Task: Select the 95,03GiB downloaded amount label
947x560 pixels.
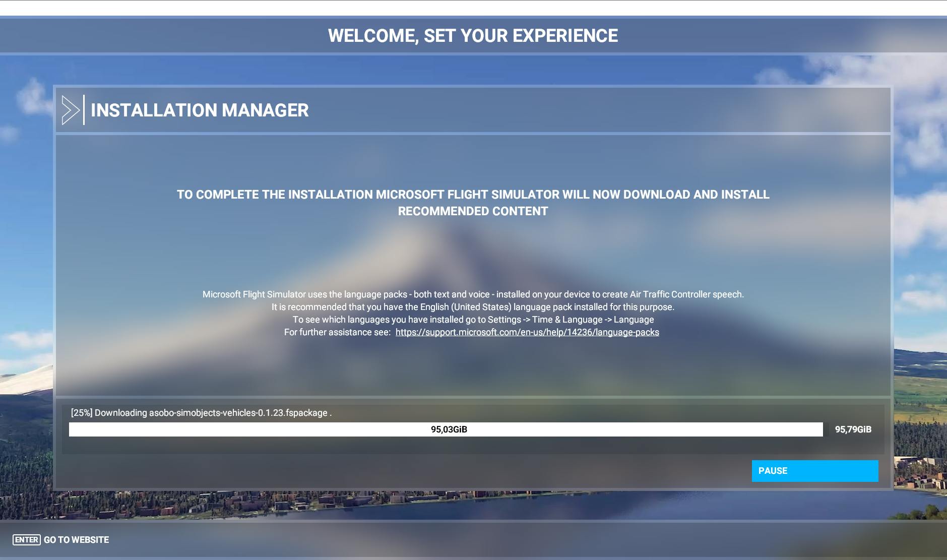Action: [449, 429]
